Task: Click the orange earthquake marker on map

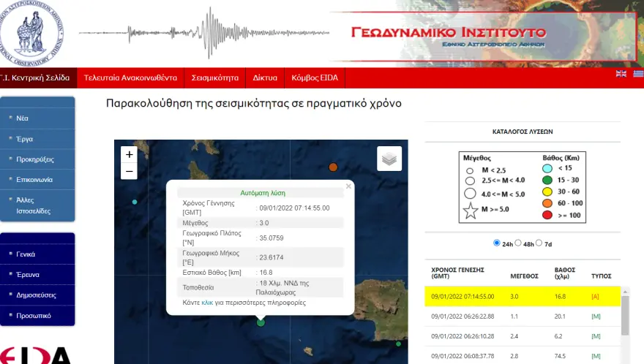Action: [x=333, y=167]
